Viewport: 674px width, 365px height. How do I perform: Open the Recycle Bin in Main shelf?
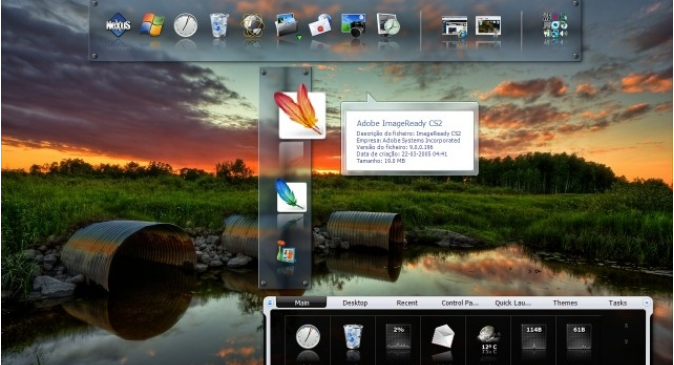(353, 337)
